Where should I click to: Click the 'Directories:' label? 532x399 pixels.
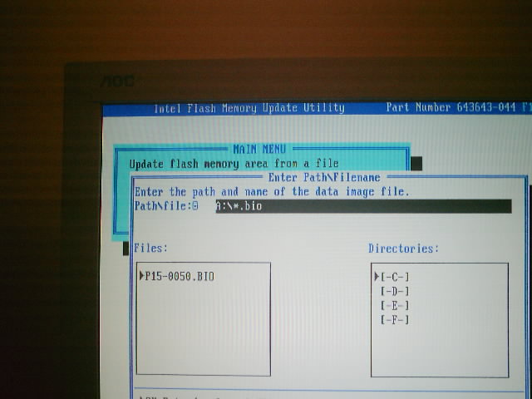(404, 249)
